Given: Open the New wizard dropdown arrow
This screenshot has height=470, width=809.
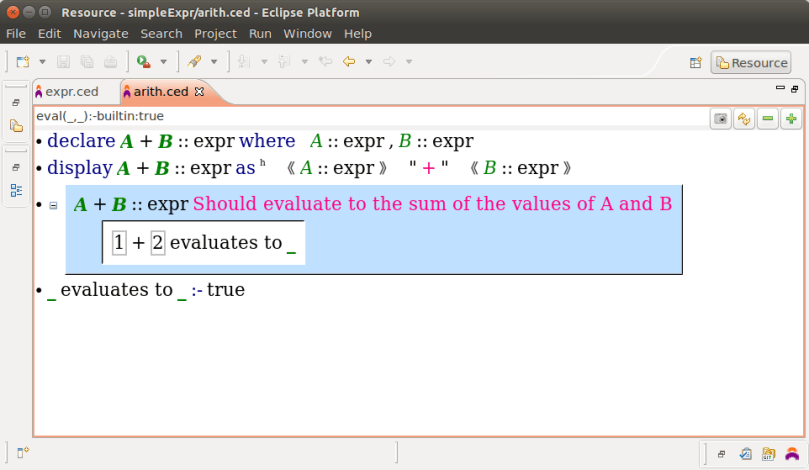Looking at the screenshot, I should (40, 62).
